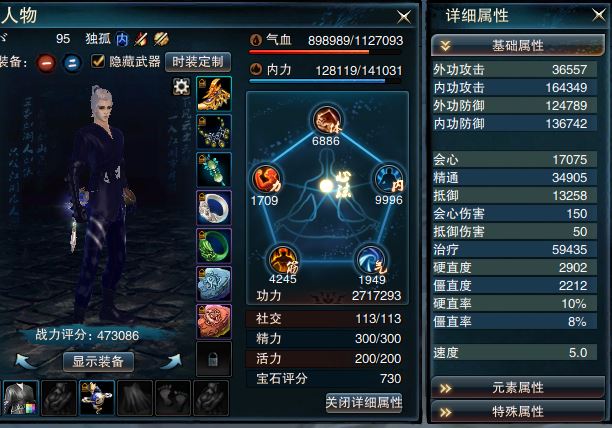Select the silver ring with blue gem

pos(213,208)
